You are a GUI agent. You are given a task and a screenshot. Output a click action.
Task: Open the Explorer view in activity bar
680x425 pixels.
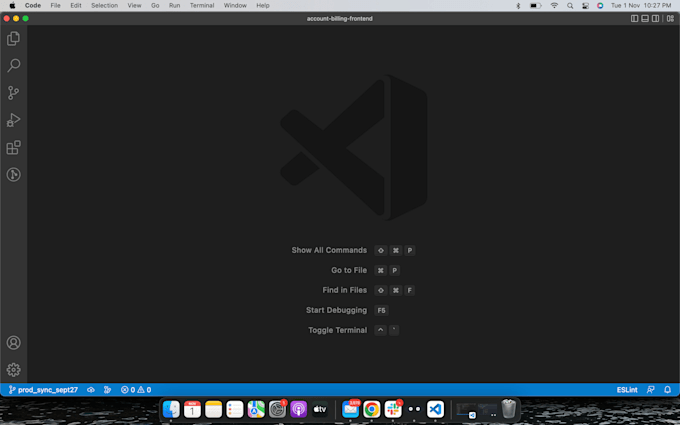tap(14, 38)
